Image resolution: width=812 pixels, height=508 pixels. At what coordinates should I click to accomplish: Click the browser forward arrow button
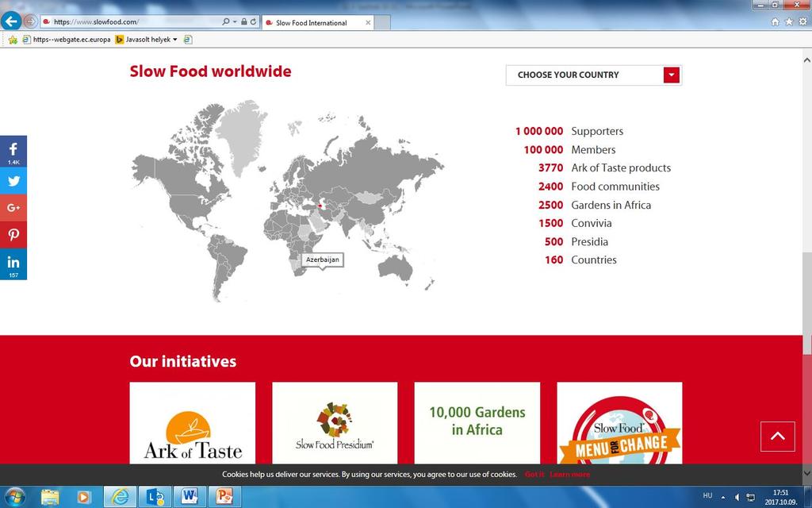(x=30, y=21)
